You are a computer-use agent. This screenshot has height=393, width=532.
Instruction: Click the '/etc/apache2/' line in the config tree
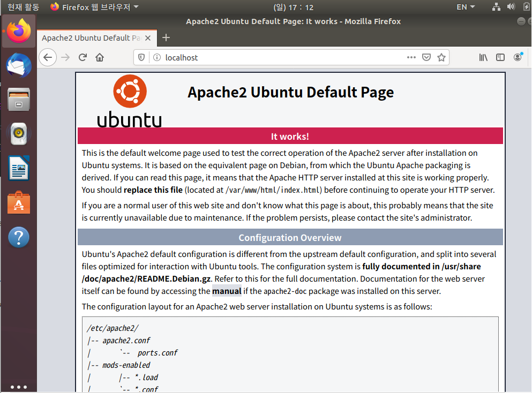click(x=113, y=328)
